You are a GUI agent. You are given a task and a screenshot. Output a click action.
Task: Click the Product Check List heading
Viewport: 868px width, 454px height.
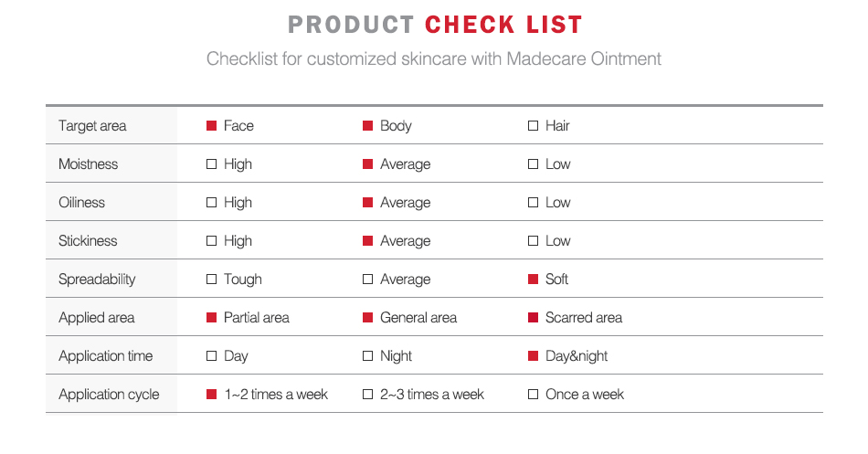pos(435,25)
